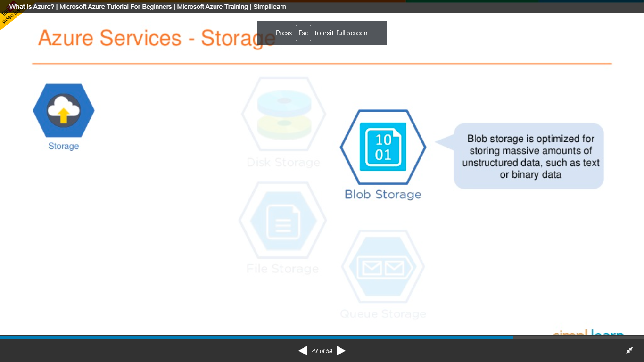Click the 'File Storage' faded label
This screenshot has height=362, width=644.
point(283,269)
